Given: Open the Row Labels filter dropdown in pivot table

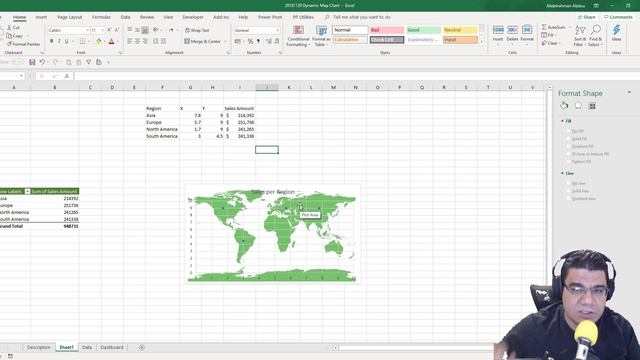Looking at the screenshot, I should 27,191.
